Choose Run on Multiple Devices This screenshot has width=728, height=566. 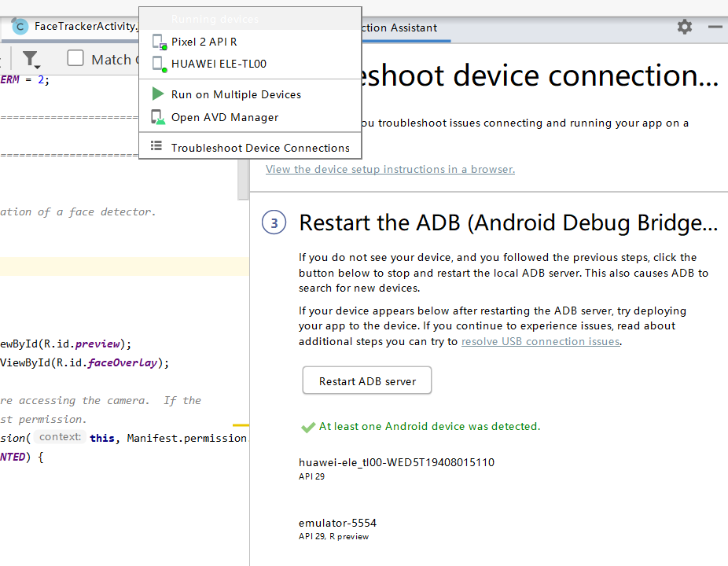pyautogui.click(x=250, y=94)
